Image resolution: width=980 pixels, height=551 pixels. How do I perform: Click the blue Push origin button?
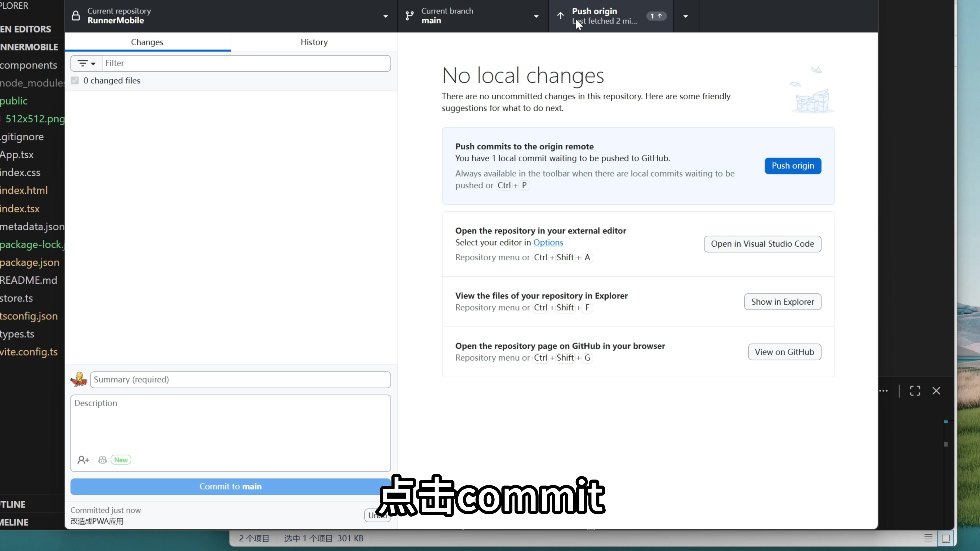click(x=792, y=166)
